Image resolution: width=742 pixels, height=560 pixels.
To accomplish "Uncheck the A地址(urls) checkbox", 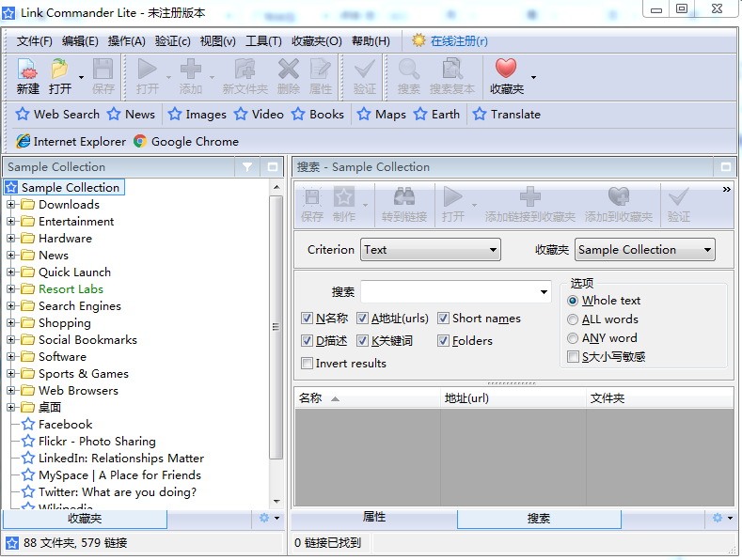I will coord(362,319).
